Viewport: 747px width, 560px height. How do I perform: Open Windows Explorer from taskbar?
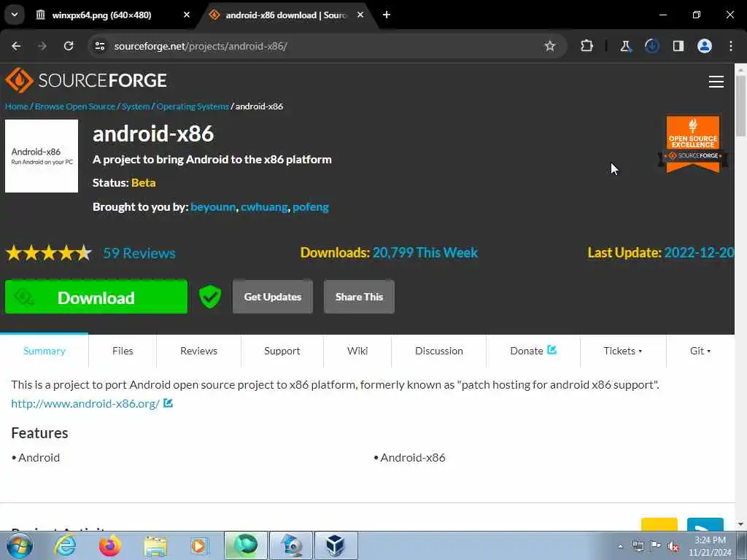155,545
